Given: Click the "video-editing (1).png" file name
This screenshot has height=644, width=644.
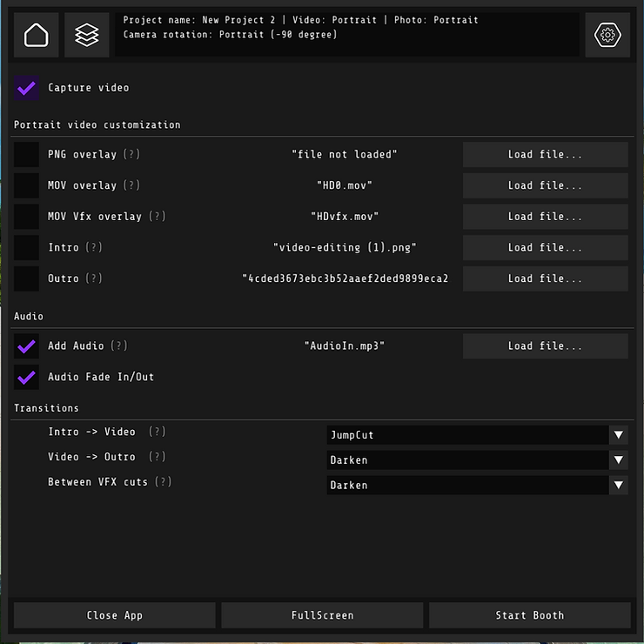Looking at the screenshot, I should coord(345,248).
